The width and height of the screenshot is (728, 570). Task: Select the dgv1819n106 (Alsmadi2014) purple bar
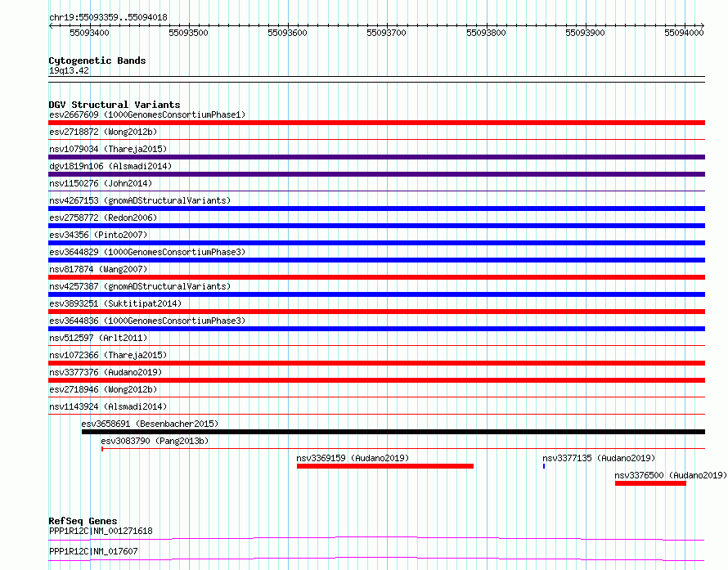coord(376,174)
